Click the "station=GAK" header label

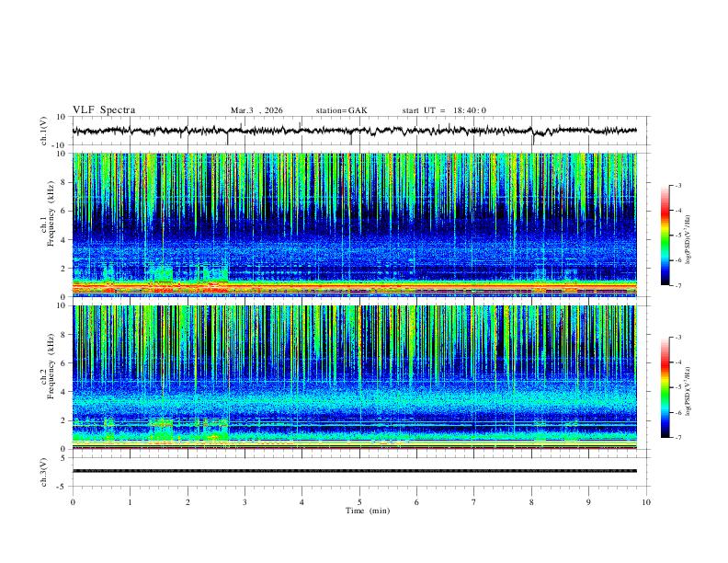tap(342, 110)
